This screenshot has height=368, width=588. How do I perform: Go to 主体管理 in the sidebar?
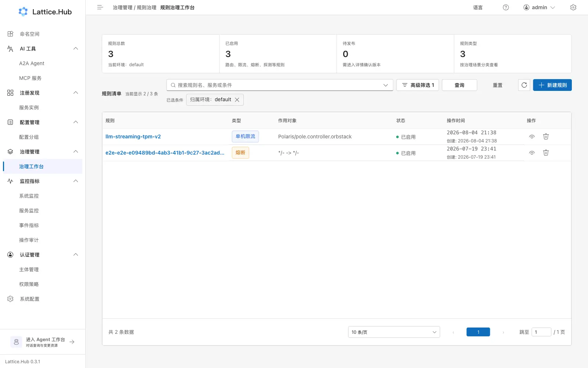click(43, 269)
